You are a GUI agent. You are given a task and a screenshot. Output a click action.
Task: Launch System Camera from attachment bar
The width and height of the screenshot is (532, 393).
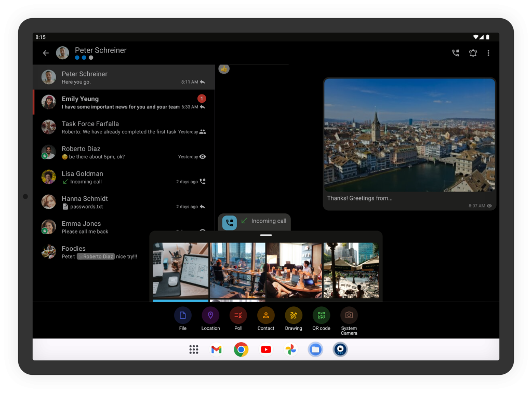[x=349, y=315]
